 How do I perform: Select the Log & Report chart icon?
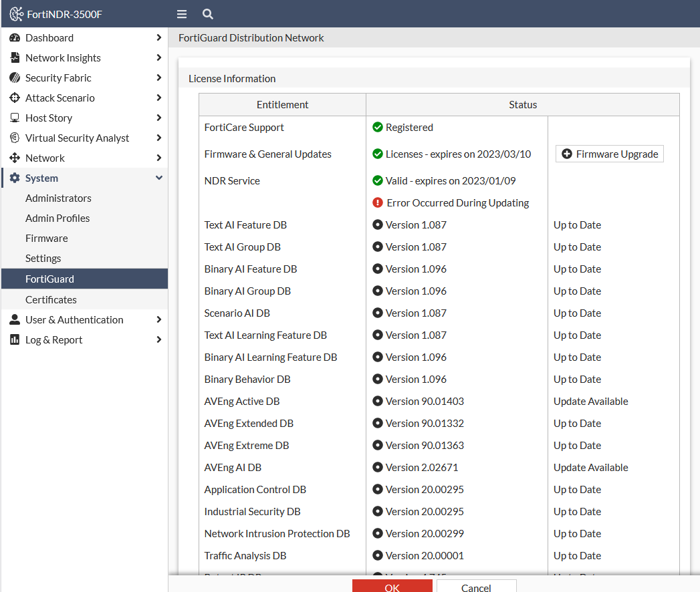coord(15,339)
